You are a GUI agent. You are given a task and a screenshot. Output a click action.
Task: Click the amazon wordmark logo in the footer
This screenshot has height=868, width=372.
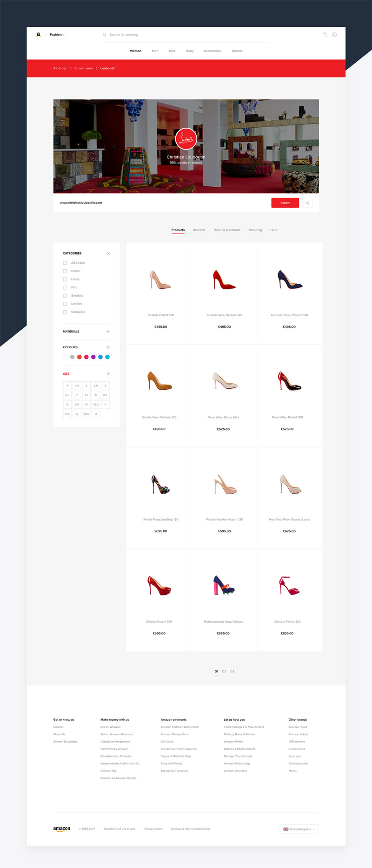(61, 829)
